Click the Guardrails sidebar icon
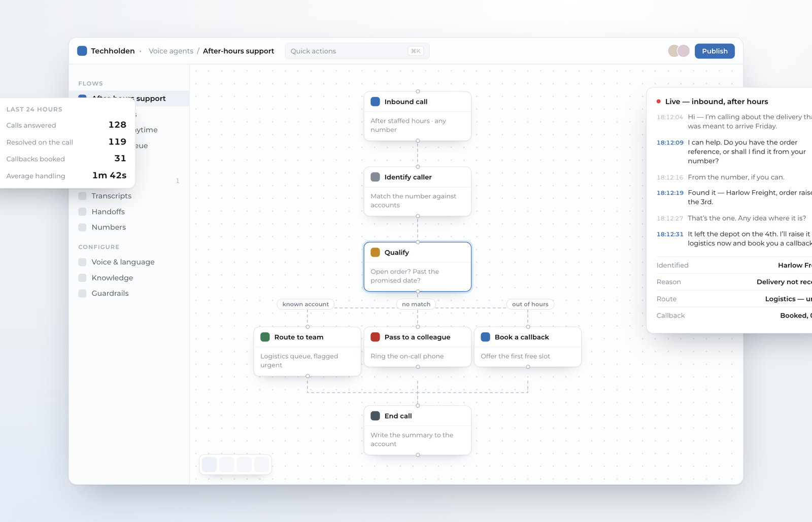The image size is (812, 522). coord(82,293)
